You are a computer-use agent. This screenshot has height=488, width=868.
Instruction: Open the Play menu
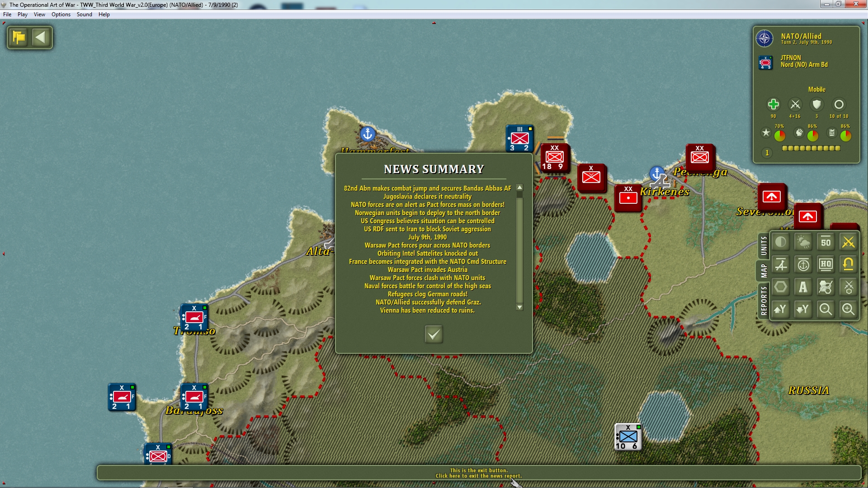coord(23,14)
